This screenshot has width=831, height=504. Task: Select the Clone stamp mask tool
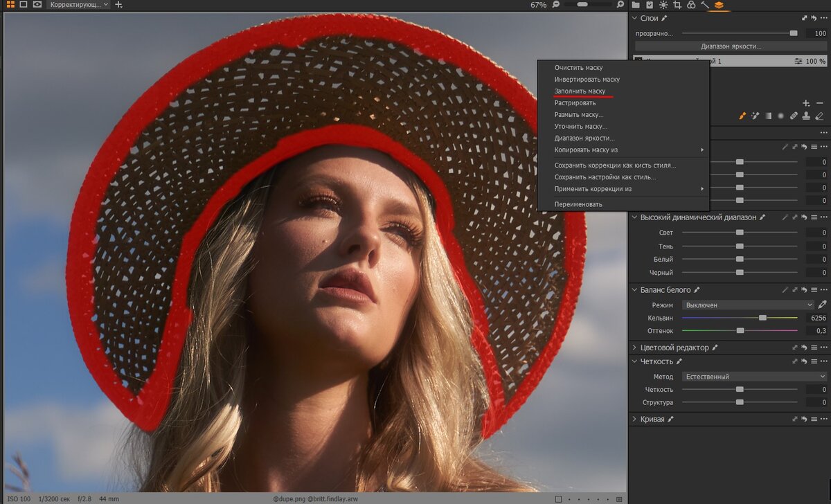(807, 116)
